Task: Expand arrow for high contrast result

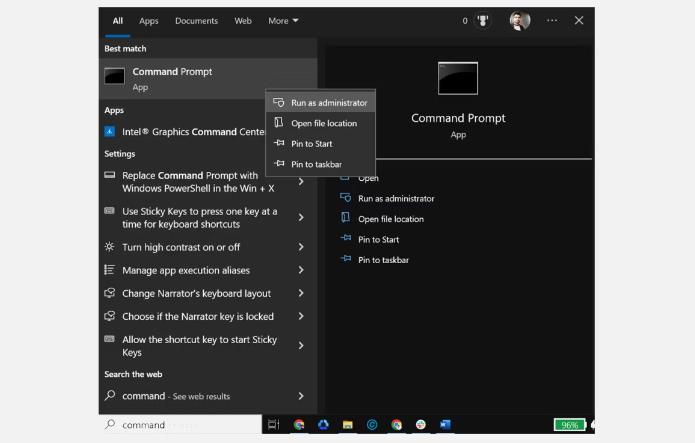Action: (301, 247)
